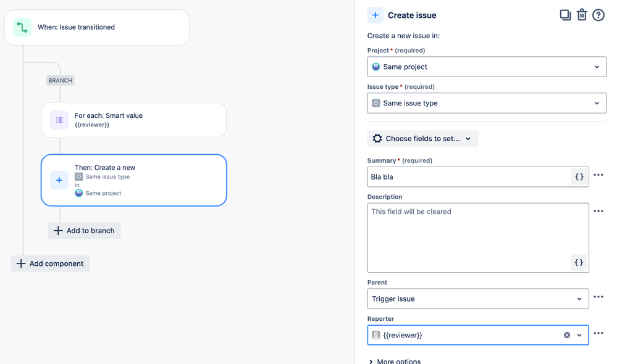Delete the component with trash icon
The width and height of the screenshot is (617, 364).
(582, 15)
